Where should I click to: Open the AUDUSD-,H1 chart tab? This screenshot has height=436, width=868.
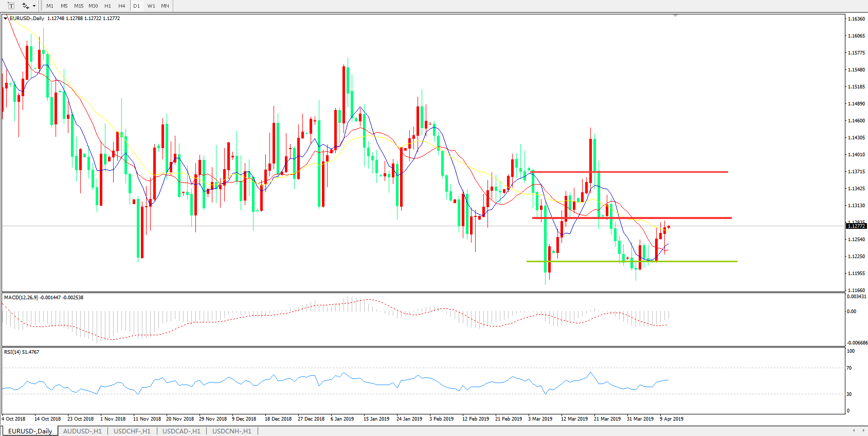(x=82, y=431)
